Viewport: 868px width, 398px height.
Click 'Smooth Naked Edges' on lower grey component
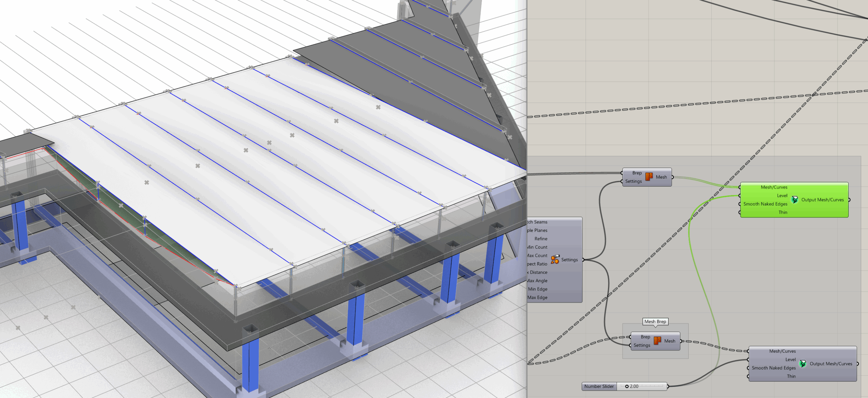coord(773,368)
